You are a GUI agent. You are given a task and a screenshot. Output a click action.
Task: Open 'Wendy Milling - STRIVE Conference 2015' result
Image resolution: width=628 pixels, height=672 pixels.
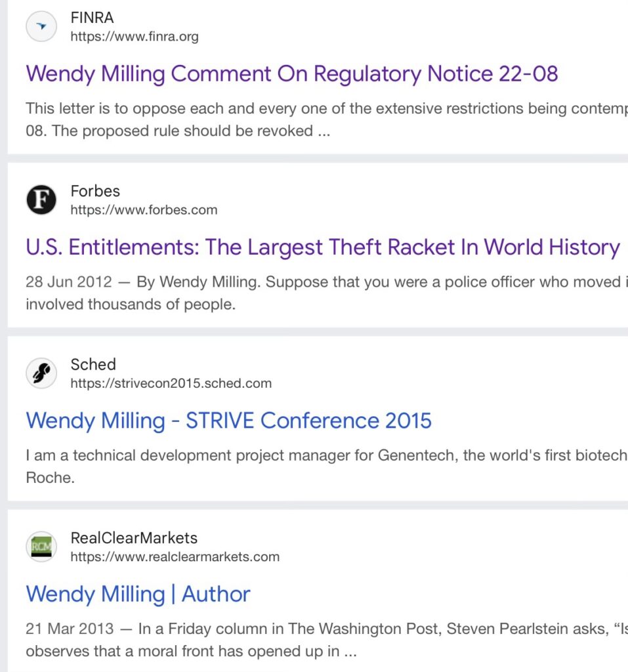coord(228,421)
